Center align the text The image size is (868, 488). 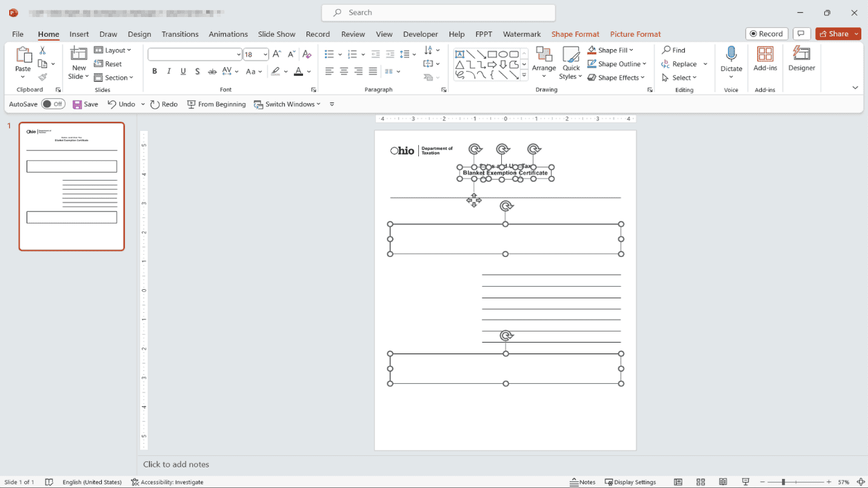(x=344, y=72)
